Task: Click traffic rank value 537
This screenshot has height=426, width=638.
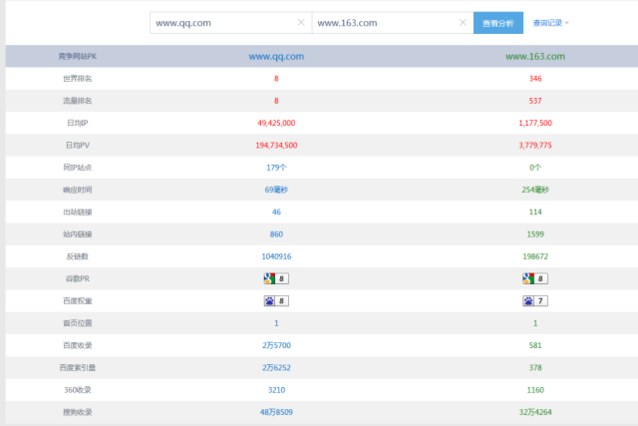Action: pyautogui.click(x=535, y=100)
